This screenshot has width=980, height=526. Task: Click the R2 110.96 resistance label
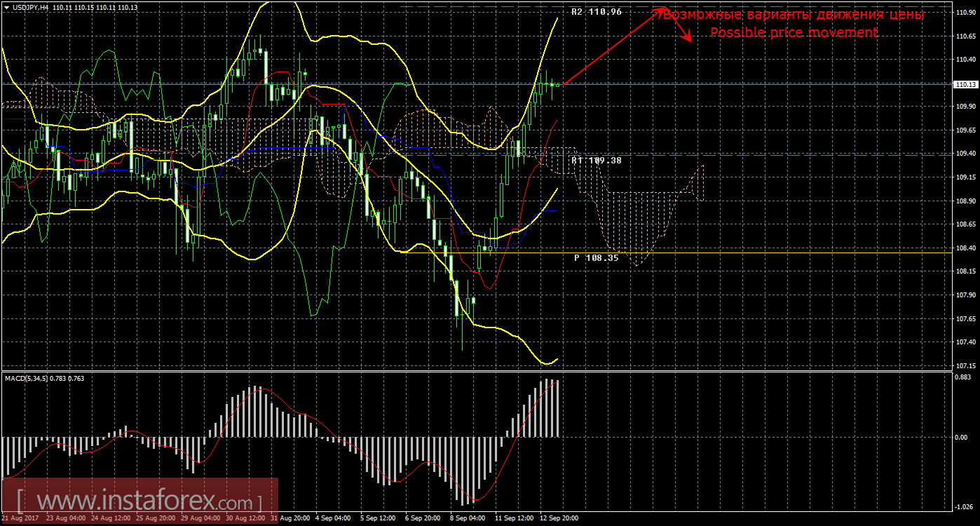[597, 12]
